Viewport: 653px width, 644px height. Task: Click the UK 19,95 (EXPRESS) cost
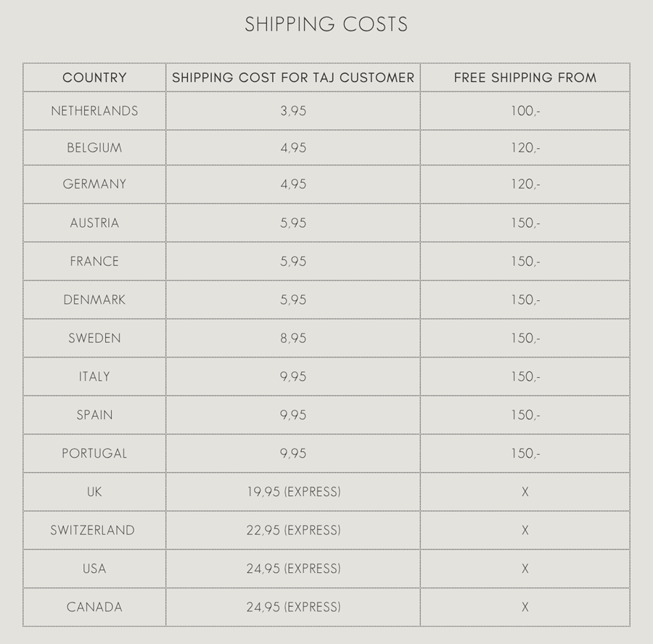[293, 492]
